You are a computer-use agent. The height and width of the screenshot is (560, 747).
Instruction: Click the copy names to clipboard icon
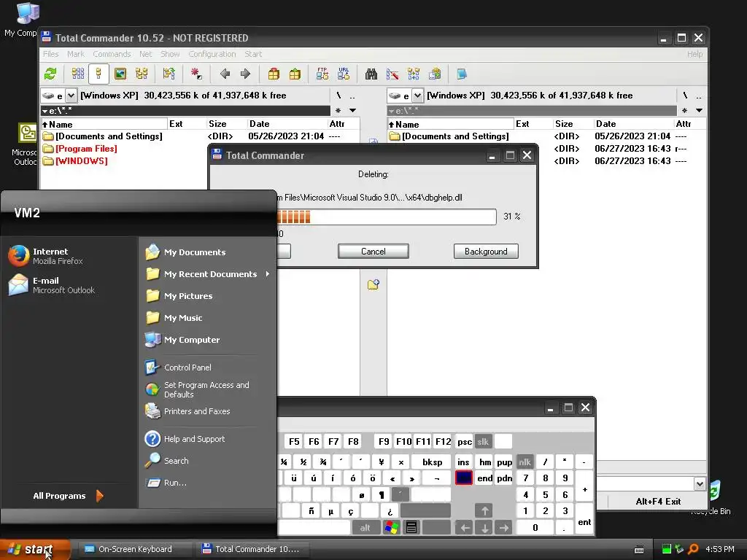[x=435, y=74]
